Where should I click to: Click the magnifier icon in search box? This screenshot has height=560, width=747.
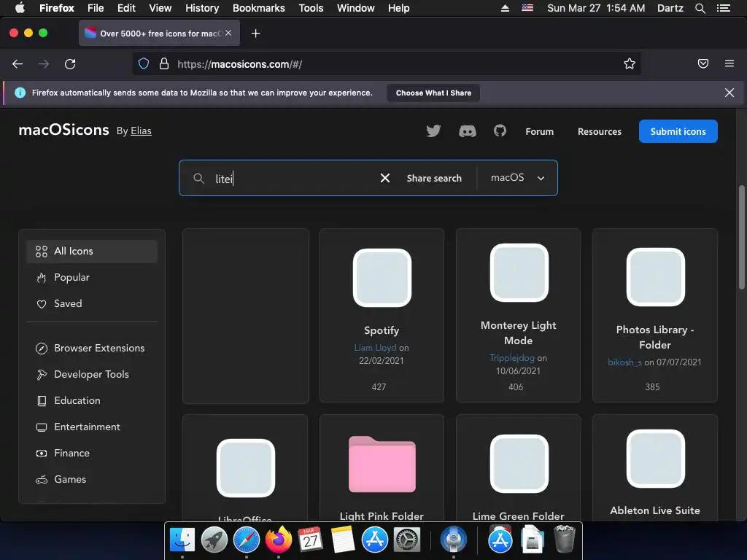(198, 178)
